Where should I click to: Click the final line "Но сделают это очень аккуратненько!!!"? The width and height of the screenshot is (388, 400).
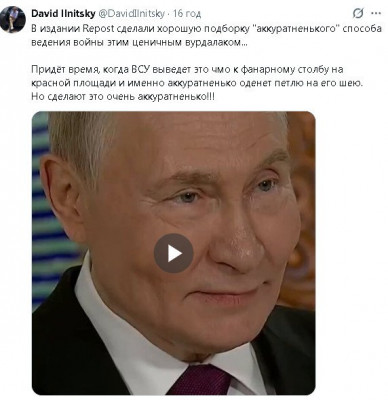click(123, 97)
